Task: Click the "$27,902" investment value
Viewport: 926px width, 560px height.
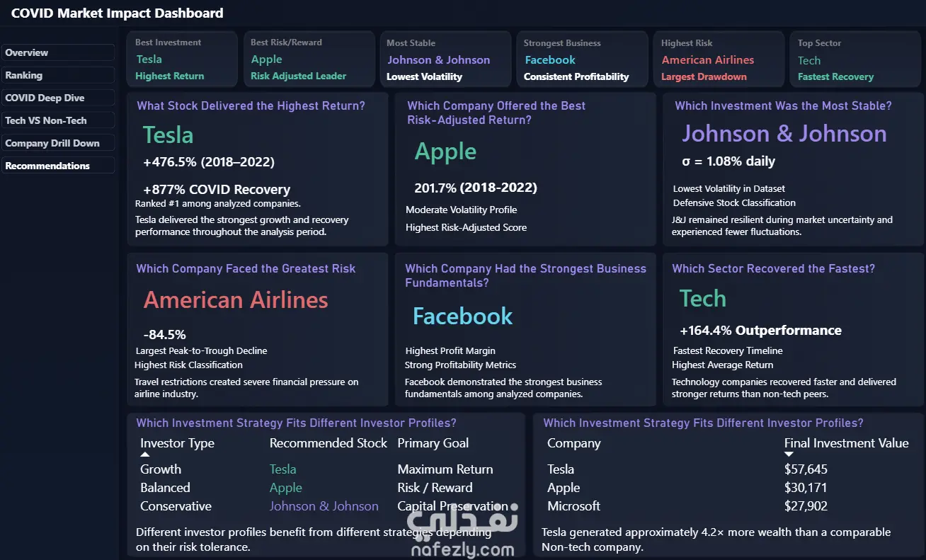Action: click(x=806, y=506)
